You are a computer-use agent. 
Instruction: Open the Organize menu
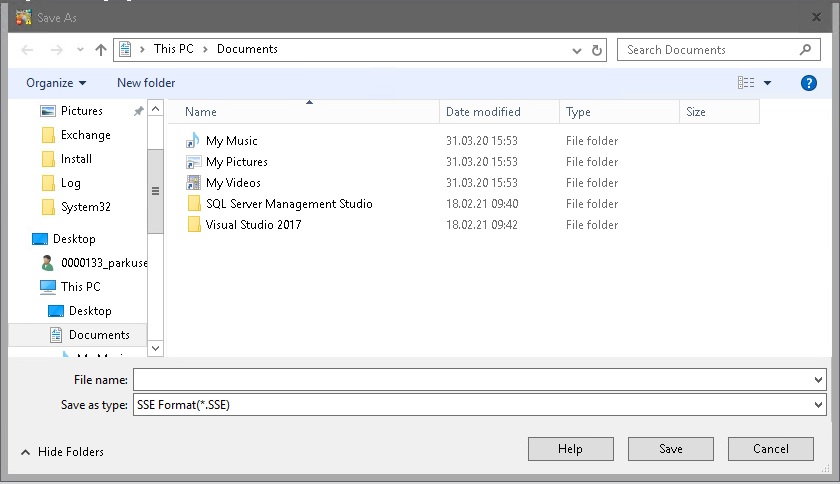click(x=56, y=83)
